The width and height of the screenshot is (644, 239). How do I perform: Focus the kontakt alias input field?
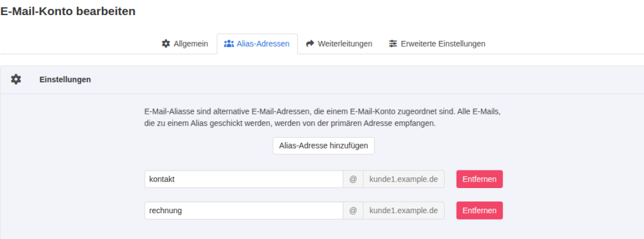click(244, 179)
